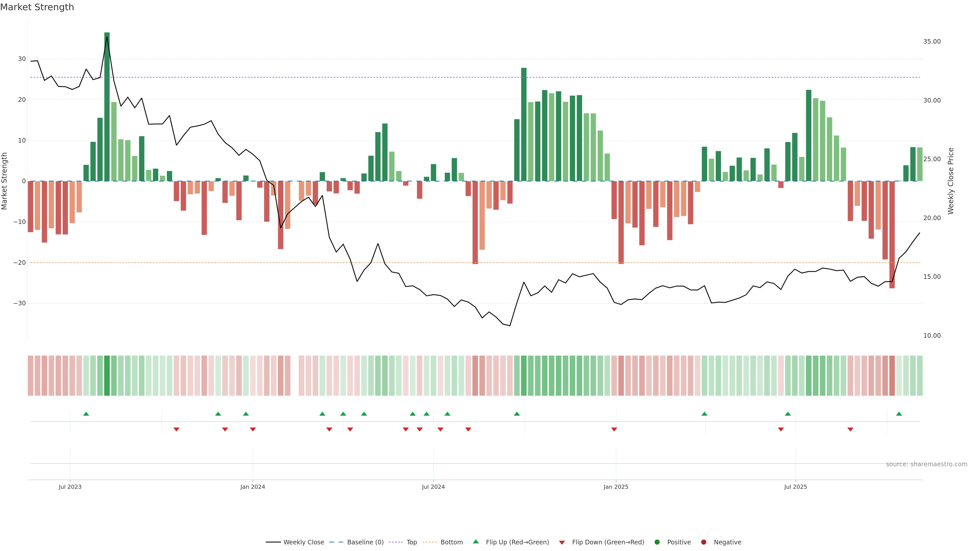Viewport: 980px width, 551px height.
Task: Click the Jul 2025 x-axis label
Action: 795,487
